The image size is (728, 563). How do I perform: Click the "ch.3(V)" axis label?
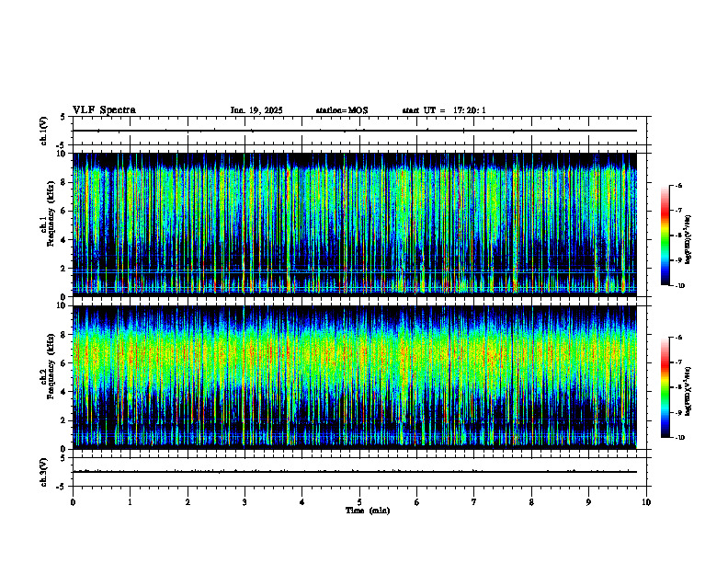pyautogui.click(x=43, y=472)
